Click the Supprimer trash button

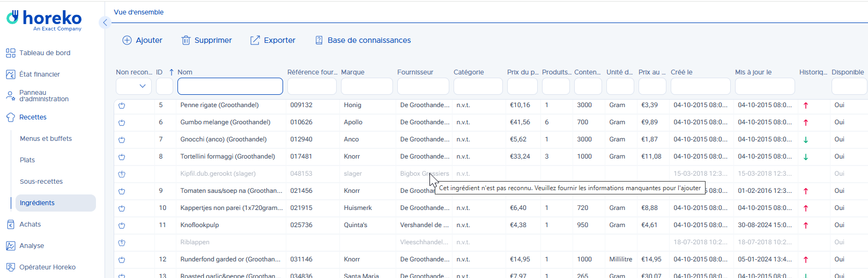tap(206, 40)
